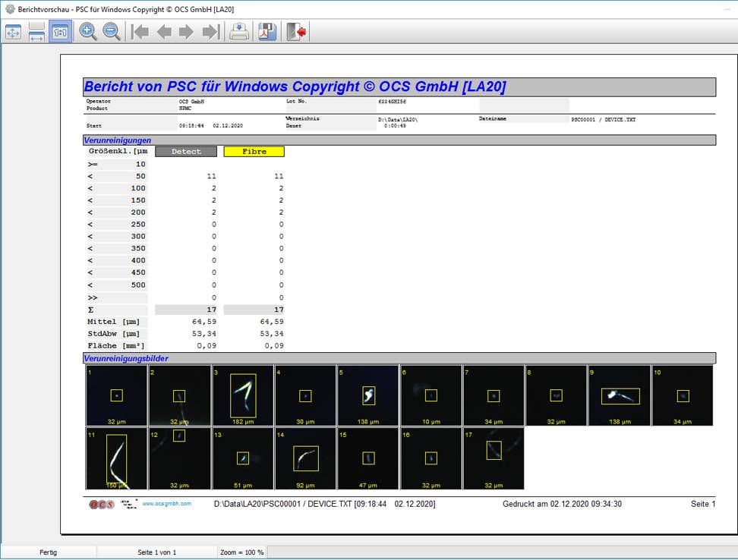Go to the next page

[186, 32]
